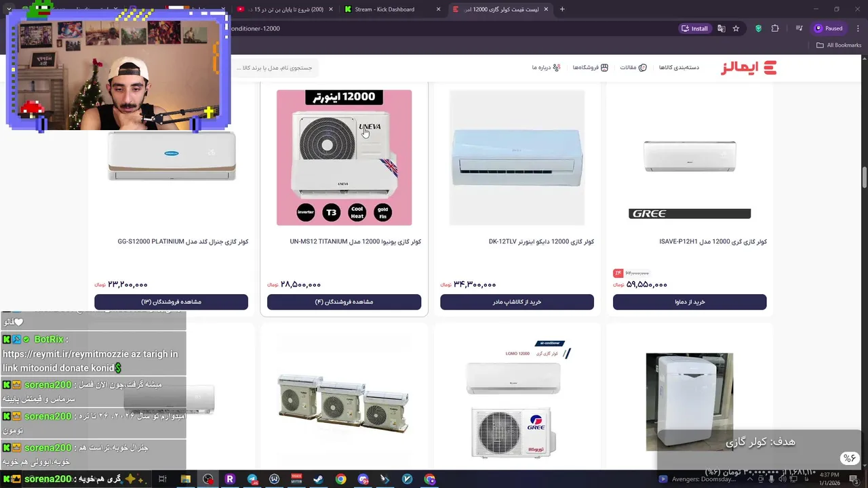Click the green shield extension icon
Image resolution: width=868 pixels, height=488 pixels.
(758, 28)
